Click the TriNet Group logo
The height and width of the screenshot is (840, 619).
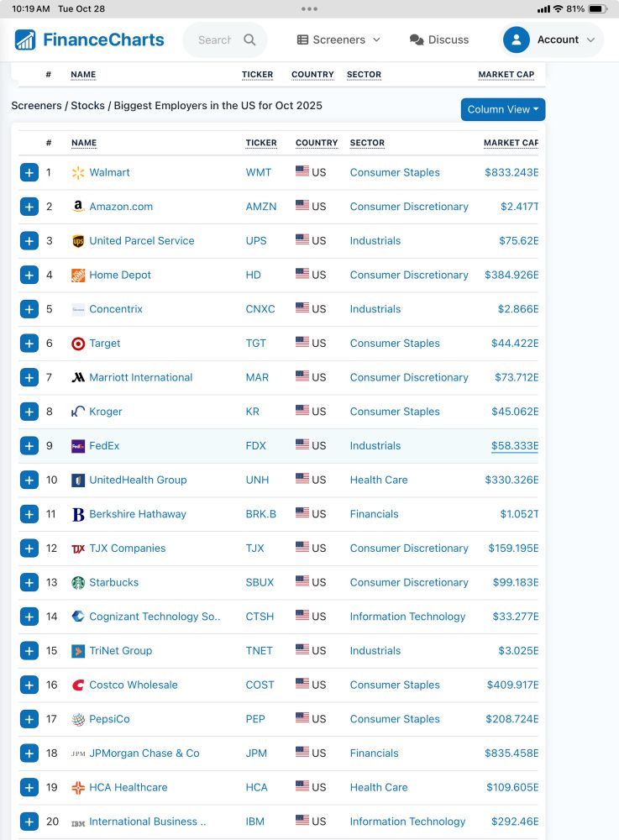pyautogui.click(x=78, y=651)
